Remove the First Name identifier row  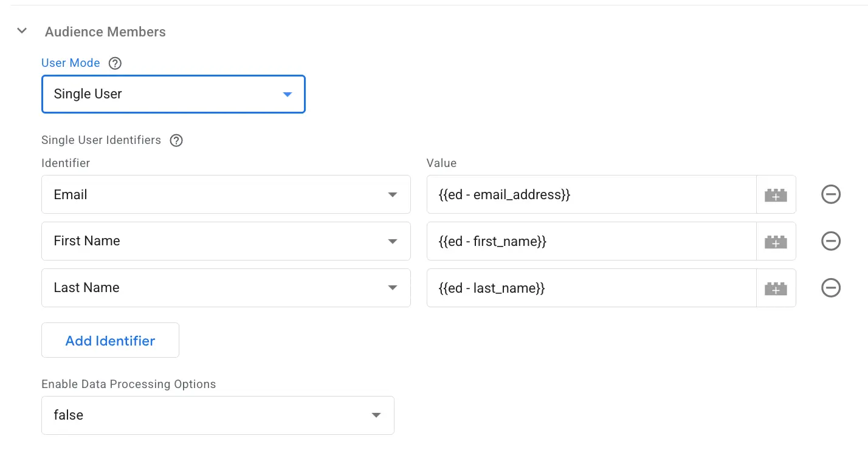(831, 241)
